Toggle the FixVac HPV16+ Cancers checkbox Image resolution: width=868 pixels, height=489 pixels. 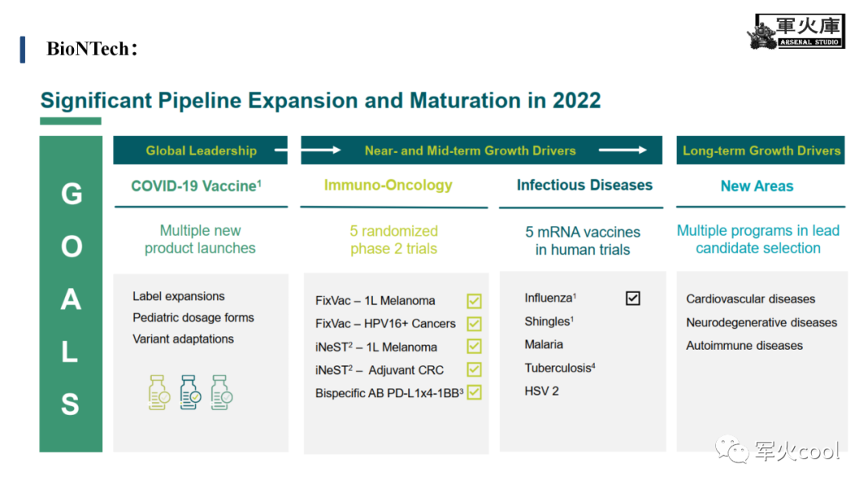[x=474, y=323]
